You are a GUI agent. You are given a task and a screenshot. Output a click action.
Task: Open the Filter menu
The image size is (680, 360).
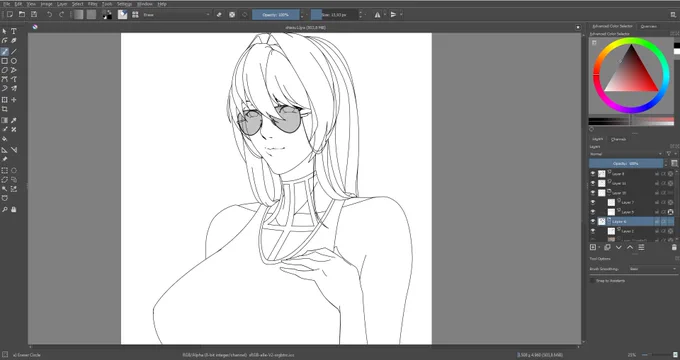(92, 4)
